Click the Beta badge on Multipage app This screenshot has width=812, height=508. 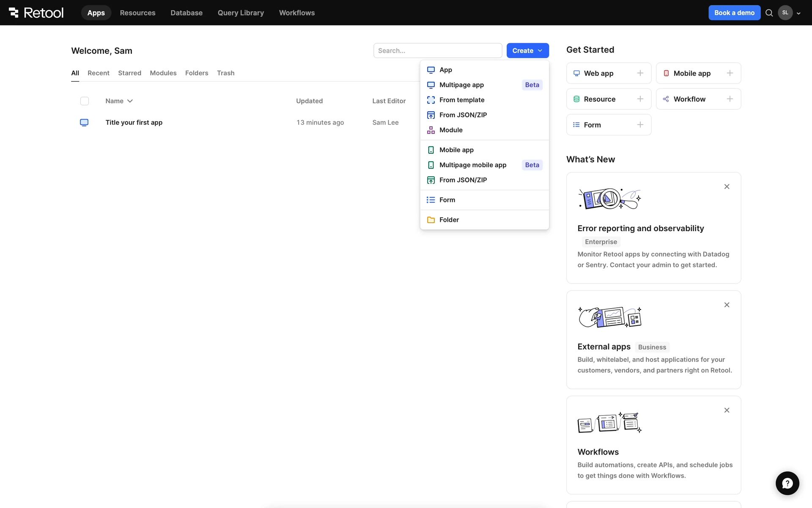532,85
